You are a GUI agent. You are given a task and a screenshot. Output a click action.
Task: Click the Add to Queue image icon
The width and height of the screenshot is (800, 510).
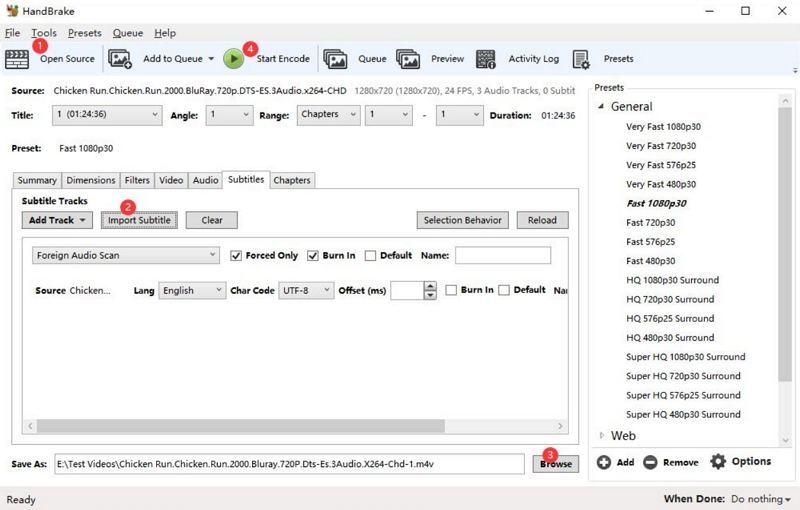[120, 59]
